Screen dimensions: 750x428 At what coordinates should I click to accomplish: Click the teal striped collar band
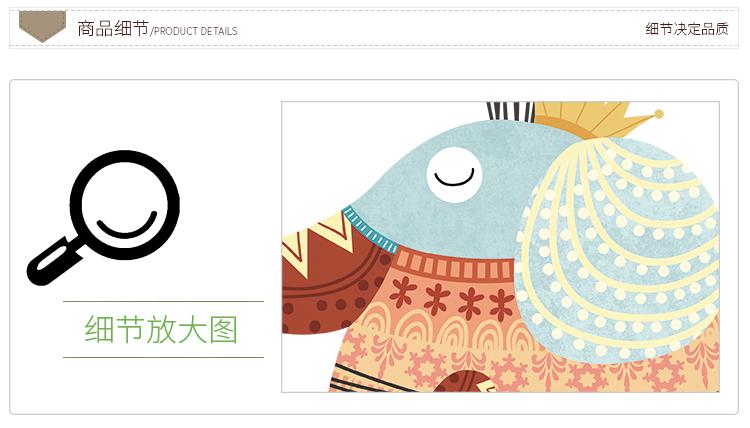(371, 230)
